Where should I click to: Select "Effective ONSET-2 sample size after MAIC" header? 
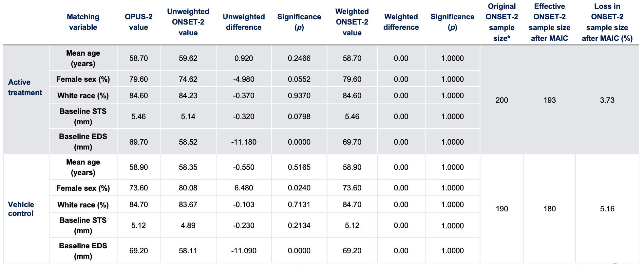coord(549,22)
